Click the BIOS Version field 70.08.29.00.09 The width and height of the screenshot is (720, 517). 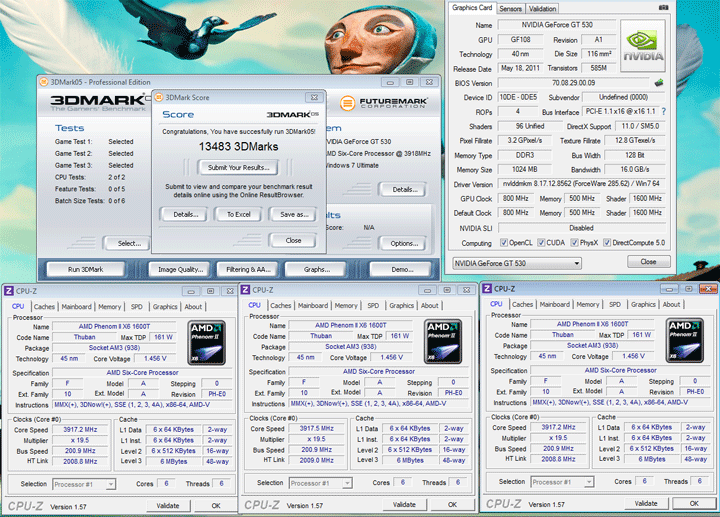574,83
